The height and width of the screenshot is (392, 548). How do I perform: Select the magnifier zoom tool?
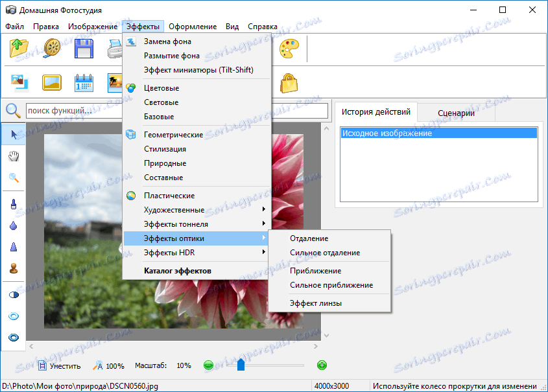coord(13,177)
